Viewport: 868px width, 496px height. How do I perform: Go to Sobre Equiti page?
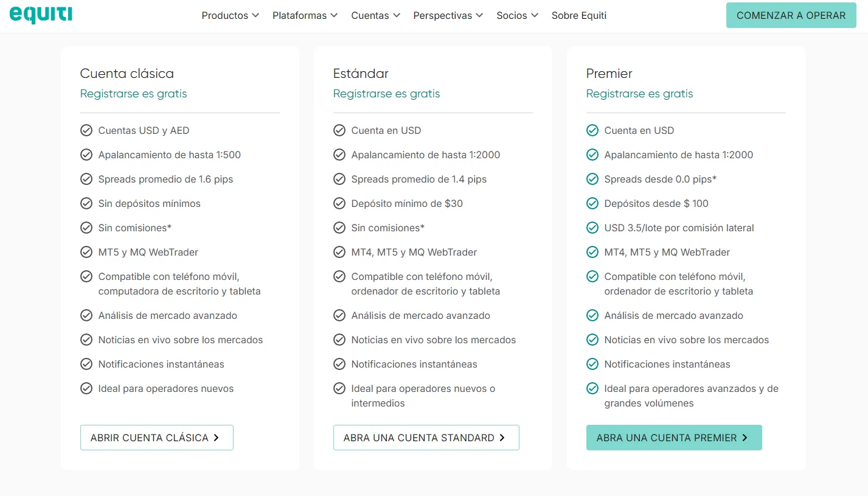pyautogui.click(x=579, y=16)
